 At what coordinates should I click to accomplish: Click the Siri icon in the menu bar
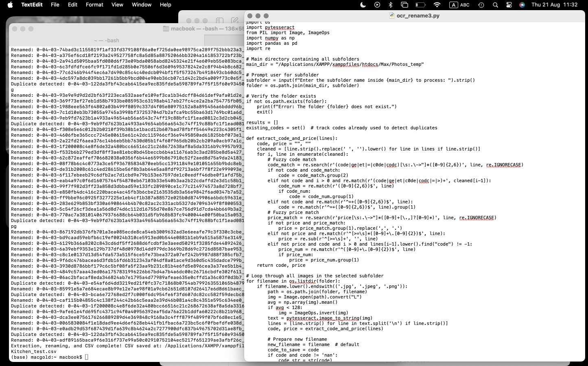[522, 5]
